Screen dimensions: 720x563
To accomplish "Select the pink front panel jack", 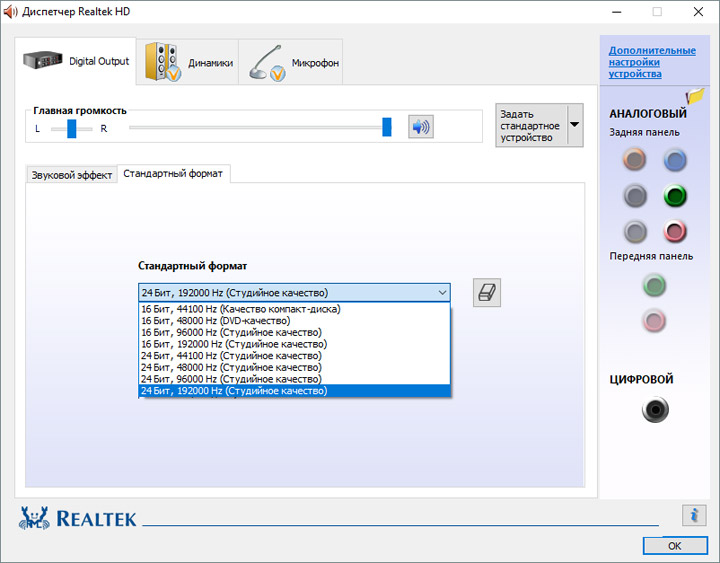I will [654, 321].
